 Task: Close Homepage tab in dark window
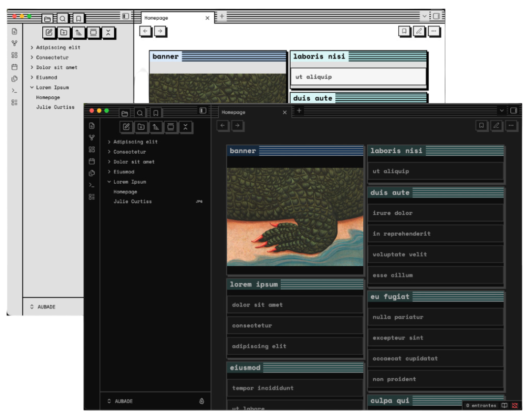click(285, 112)
